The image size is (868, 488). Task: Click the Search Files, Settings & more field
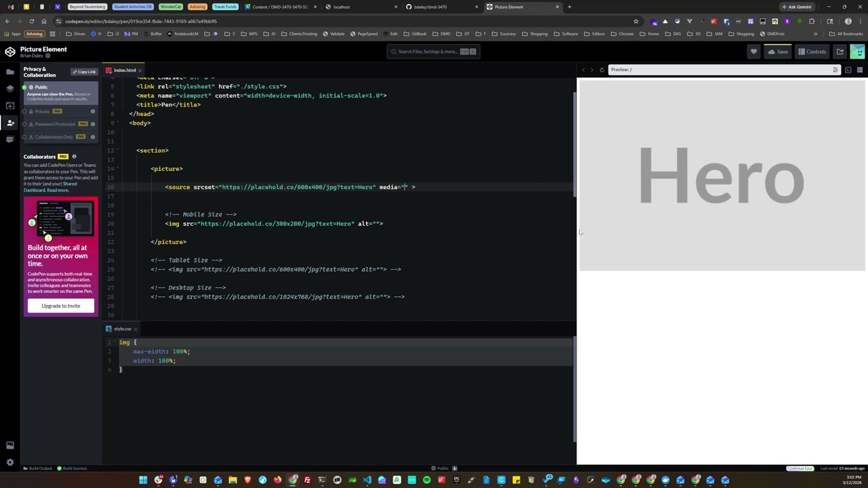coord(433,52)
